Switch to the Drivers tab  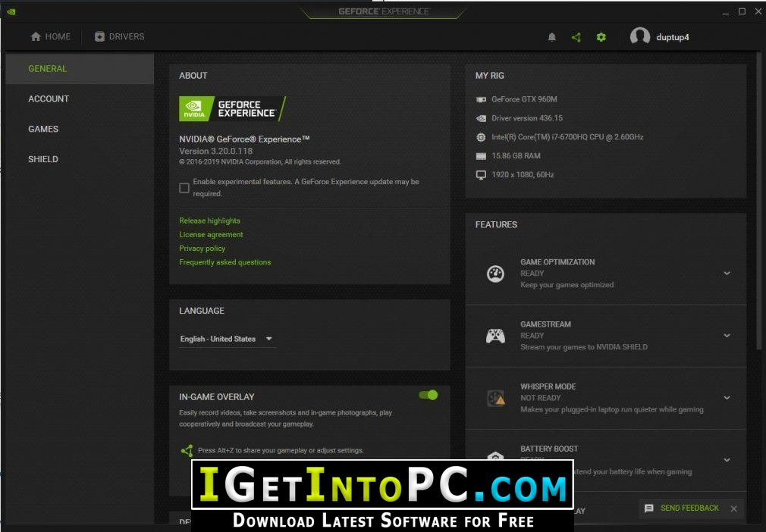pos(119,36)
